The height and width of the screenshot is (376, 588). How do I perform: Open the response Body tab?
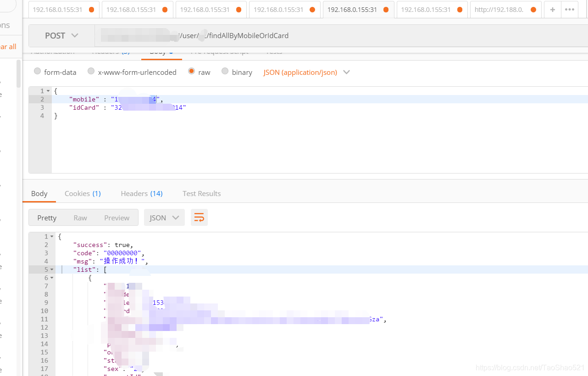coord(39,193)
